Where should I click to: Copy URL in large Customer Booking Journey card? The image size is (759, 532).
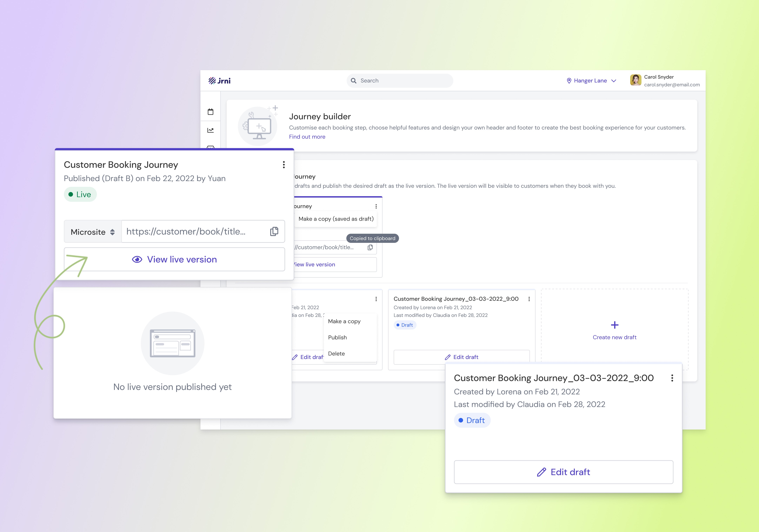point(274,231)
